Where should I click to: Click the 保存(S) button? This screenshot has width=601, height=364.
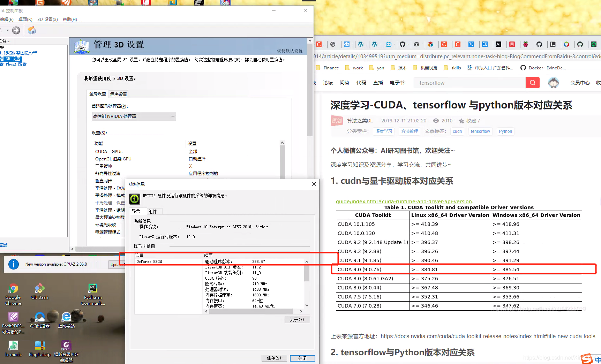[x=274, y=358]
